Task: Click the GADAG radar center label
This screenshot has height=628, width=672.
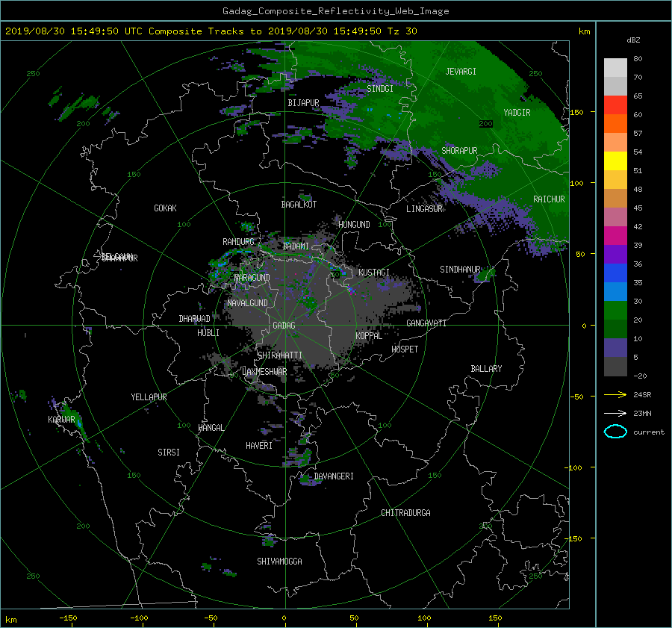Action: tap(284, 326)
